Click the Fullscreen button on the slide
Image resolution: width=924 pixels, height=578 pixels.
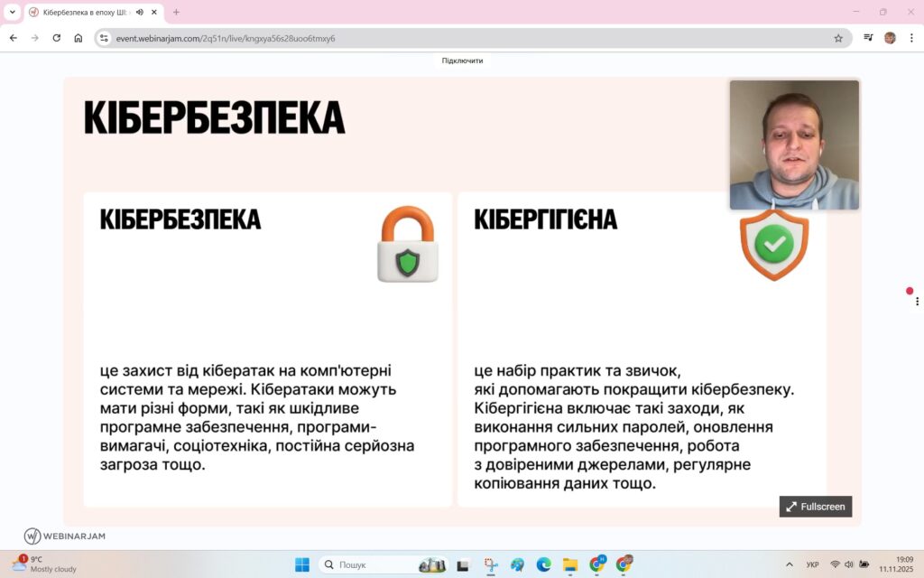click(816, 507)
